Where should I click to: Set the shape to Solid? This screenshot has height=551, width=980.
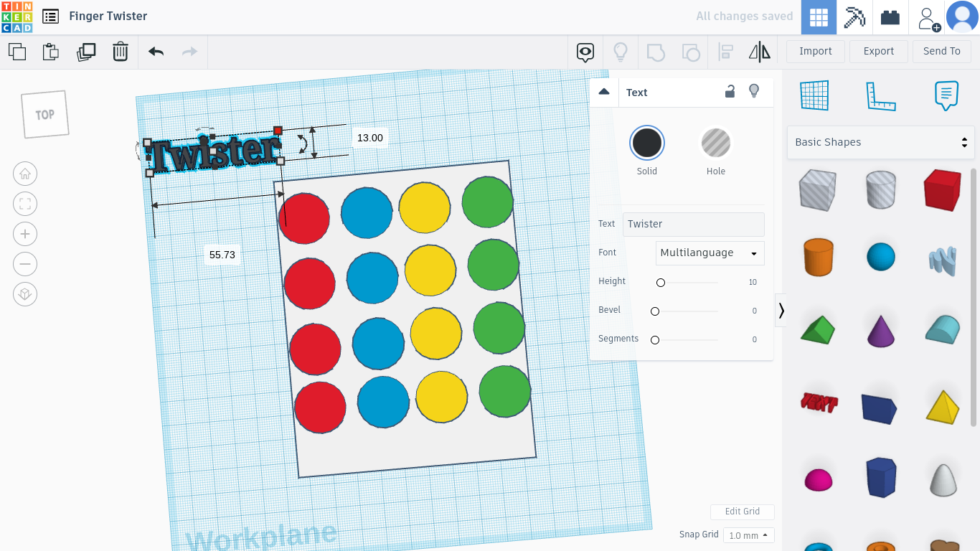647,143
